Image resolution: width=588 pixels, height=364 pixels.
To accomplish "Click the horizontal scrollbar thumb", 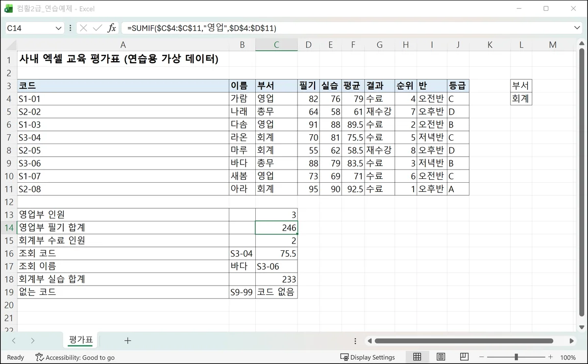I will (x=464, y=341).
